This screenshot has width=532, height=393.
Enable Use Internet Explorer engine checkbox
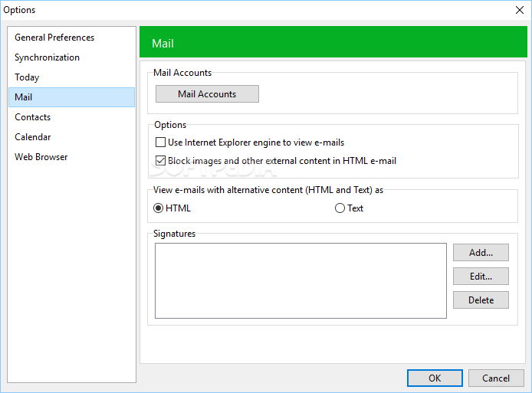pyautogui.click(x=160, y=142)
